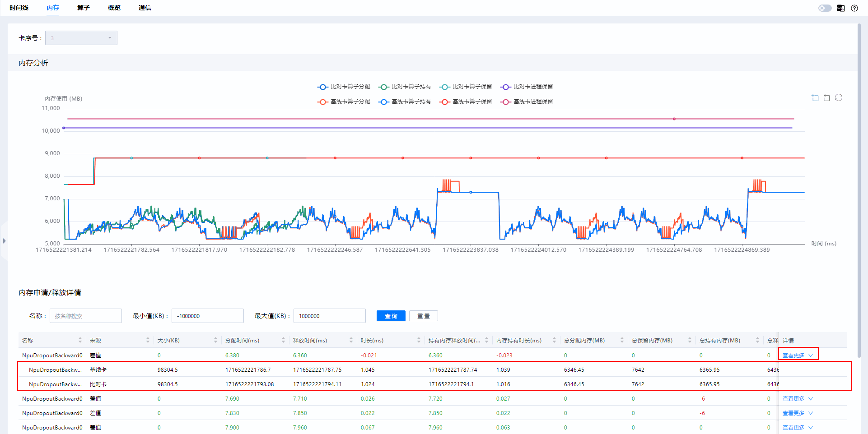This screenshot has width=868, height=434.
Task: Click the chart zoom reset icon
Action: pos(827,97)
